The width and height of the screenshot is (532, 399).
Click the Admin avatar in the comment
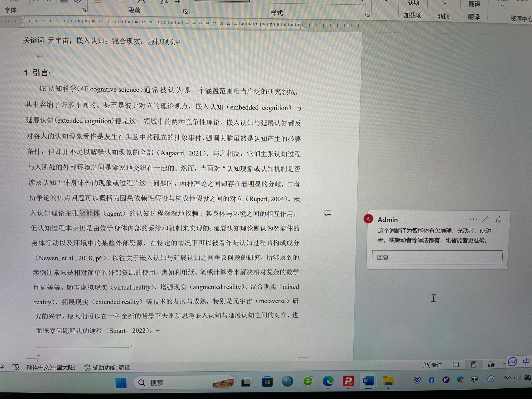(368, 219)
